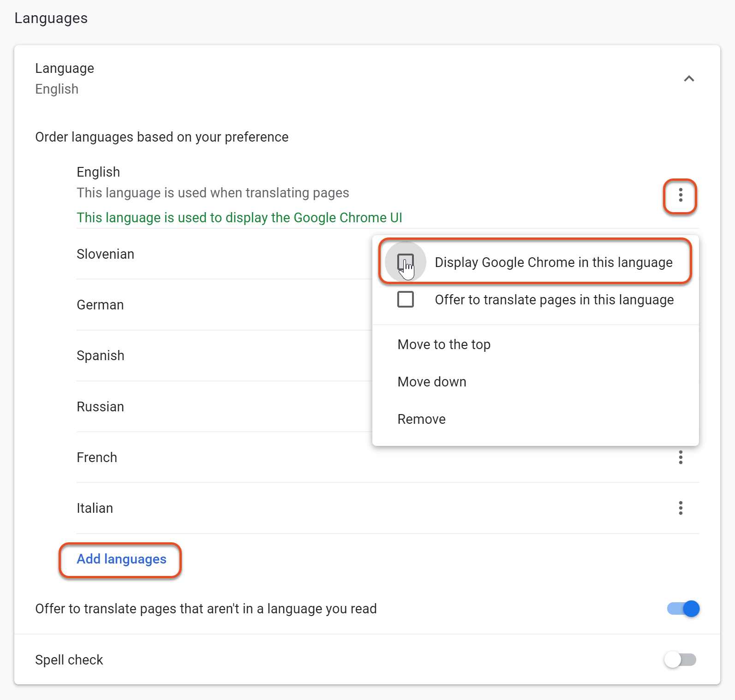Click the 'Add languages' button

tap(121, 559)
